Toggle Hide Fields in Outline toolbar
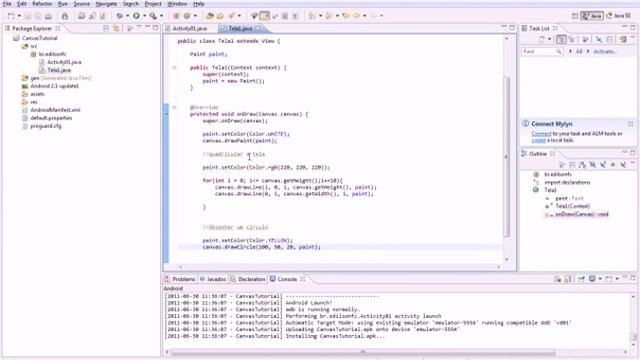 coord(592,164)
